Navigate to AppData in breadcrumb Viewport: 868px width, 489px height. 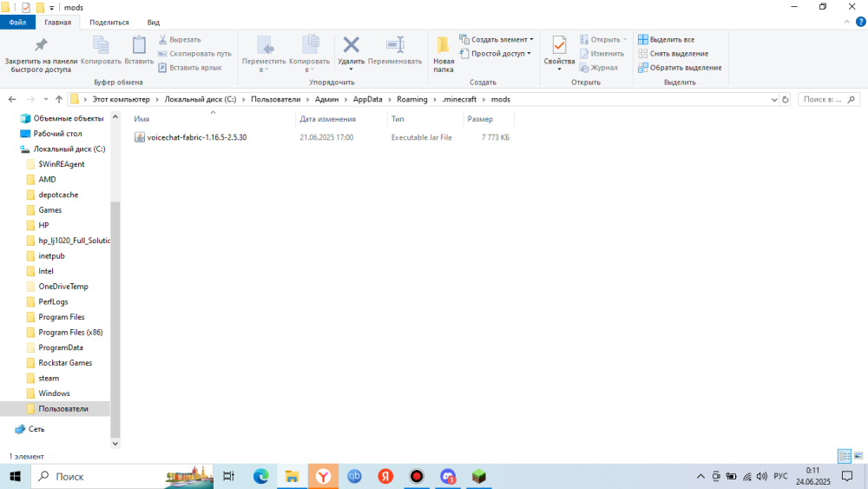click(367, 100)
